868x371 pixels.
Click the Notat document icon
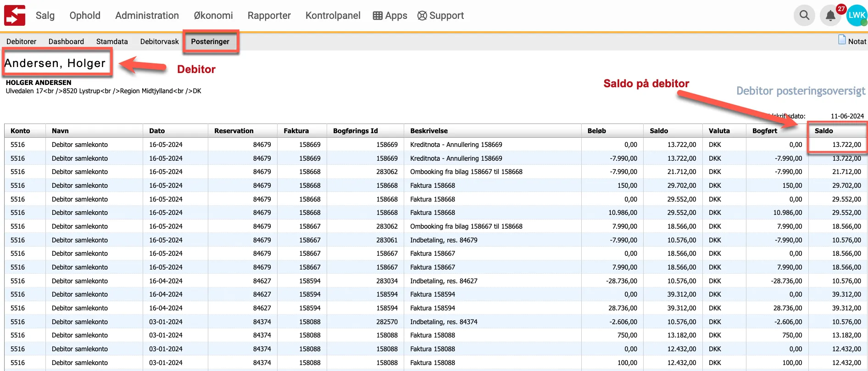(842, 40)
